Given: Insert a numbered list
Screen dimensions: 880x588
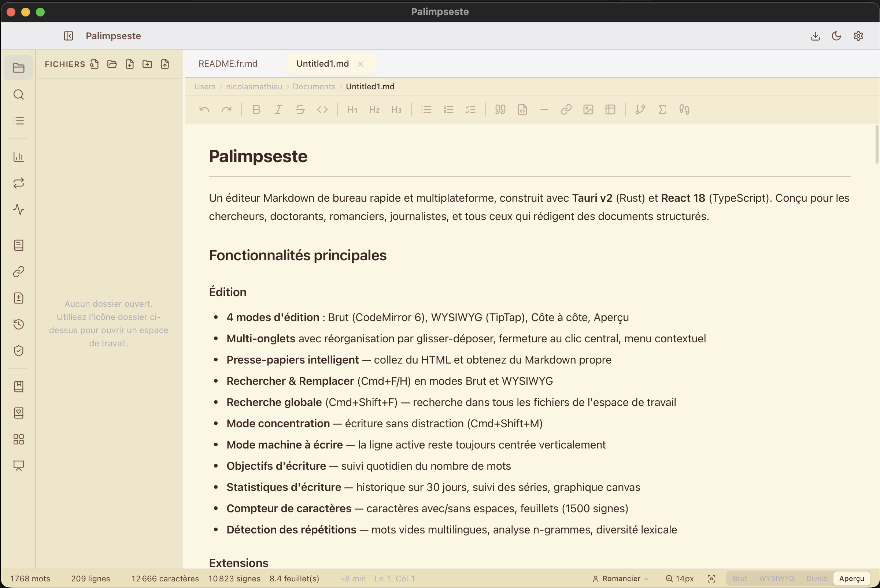Looking at the screenshot, I should [x=448, y=109].
